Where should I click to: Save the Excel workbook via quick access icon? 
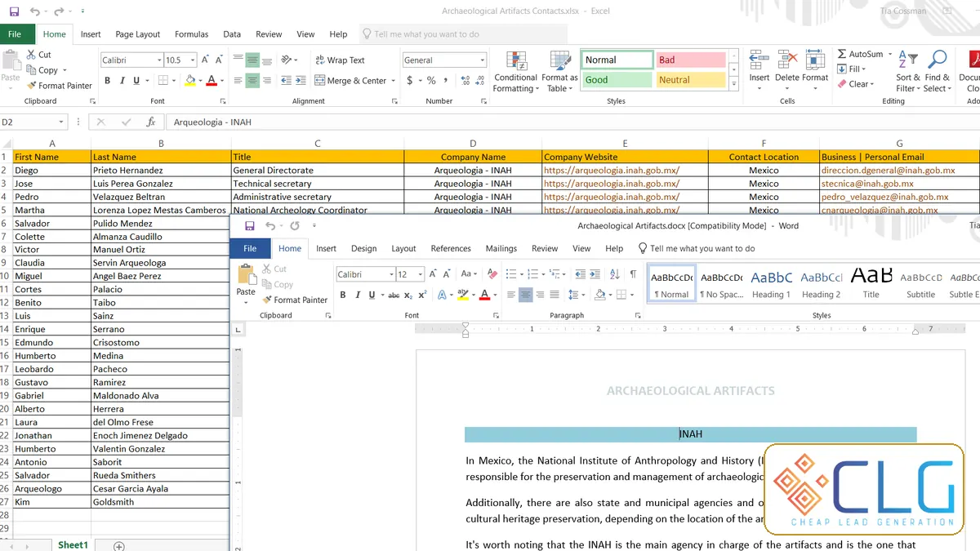pyautogui.click(x=14, y=11)
